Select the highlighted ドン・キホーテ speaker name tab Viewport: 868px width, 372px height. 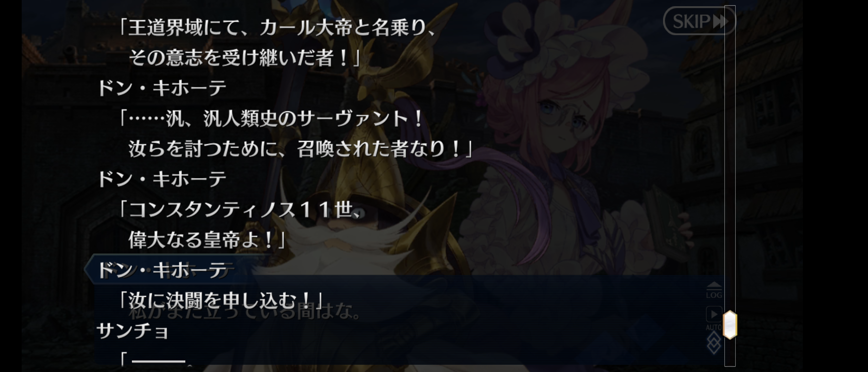pos(162,270)
